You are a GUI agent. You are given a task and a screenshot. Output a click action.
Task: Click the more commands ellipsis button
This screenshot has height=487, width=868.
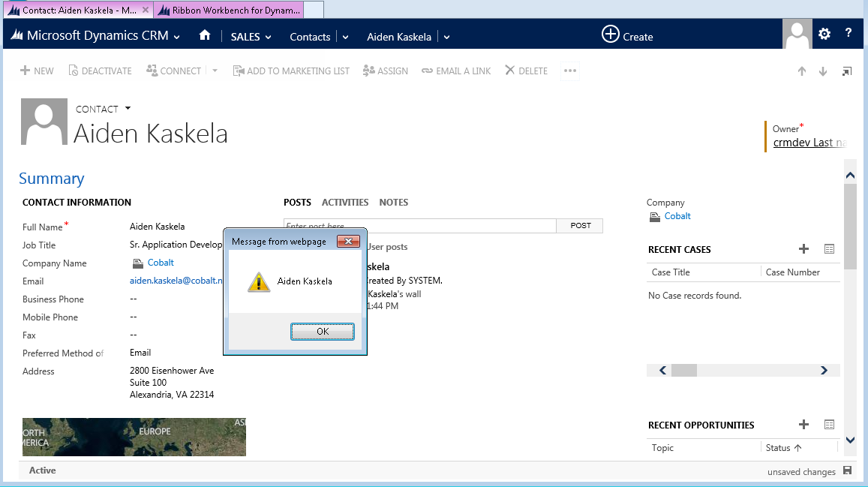click(570, 71)
